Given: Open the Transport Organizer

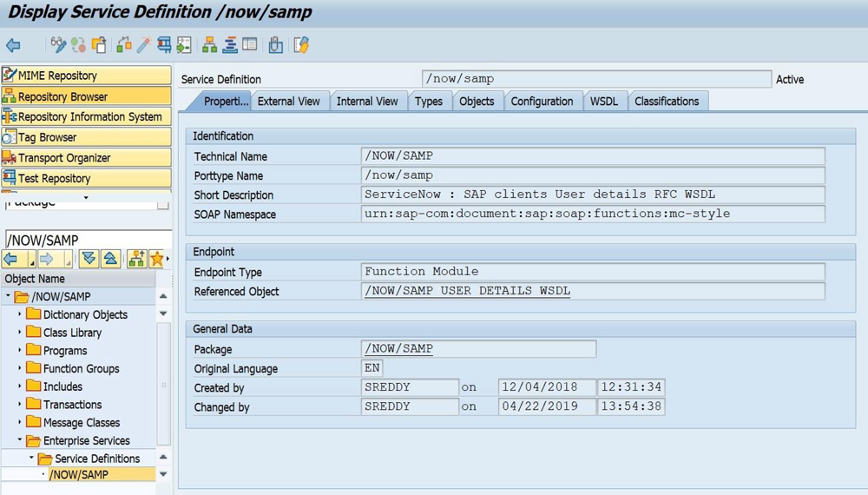Looking at the screenshot, I should (86, 158).
